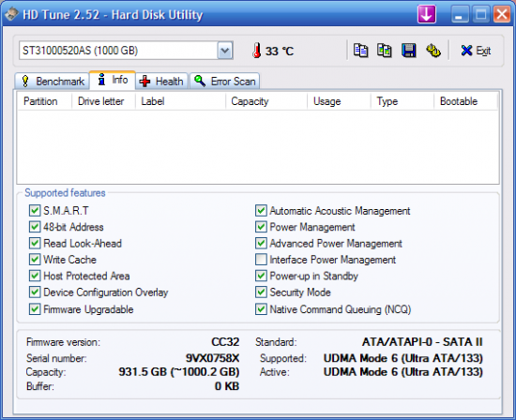Screen dimensions: 516x420
Task: Toggle the Device Configuration Overlay checkbox
Action: (35, 292)
